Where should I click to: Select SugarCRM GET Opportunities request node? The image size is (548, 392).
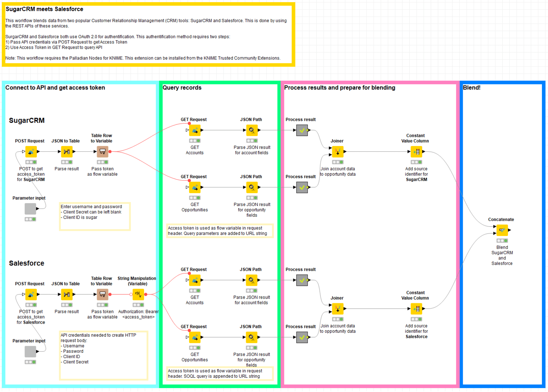pos(195,187)
